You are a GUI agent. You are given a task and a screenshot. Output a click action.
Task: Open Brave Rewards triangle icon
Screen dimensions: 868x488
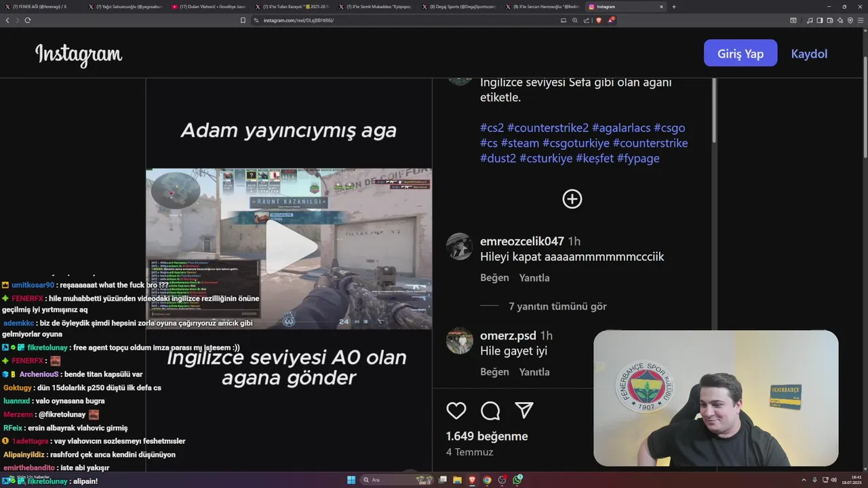point(610,20)
